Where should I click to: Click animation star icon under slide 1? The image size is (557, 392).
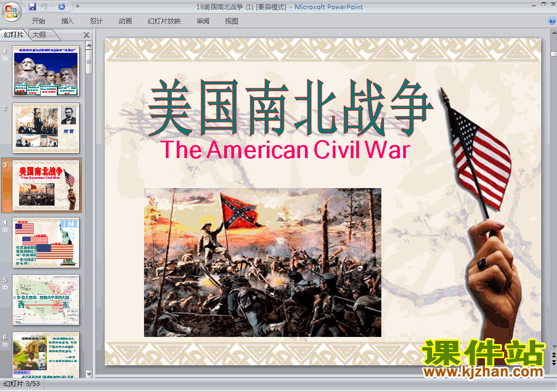pyautogui.click(x=5, y=58)
